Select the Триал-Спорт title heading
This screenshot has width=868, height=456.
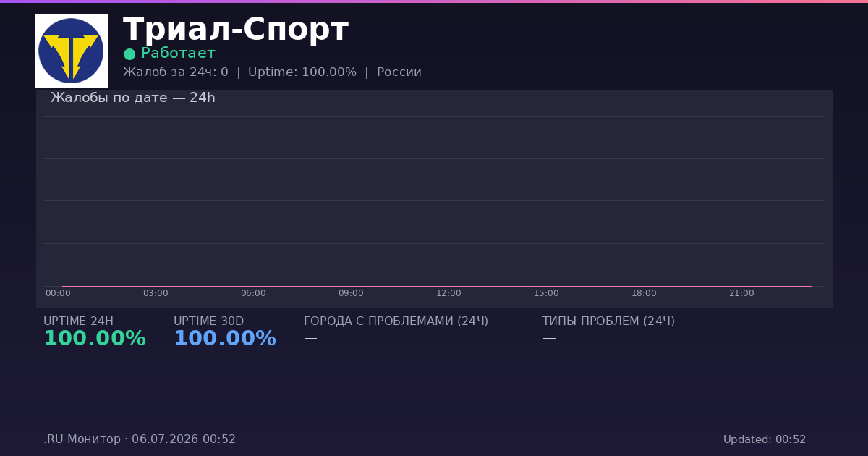[x=236, y=30]
